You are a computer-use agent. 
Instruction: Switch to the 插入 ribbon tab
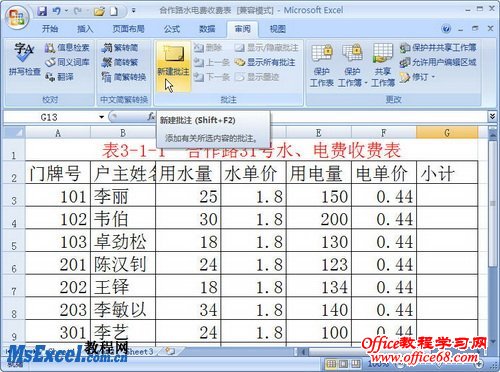85,29
